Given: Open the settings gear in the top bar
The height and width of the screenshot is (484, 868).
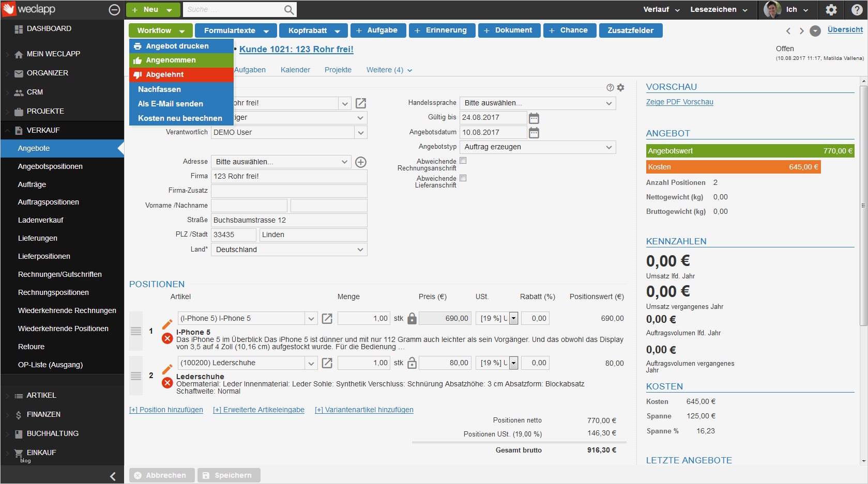Looking at the screenshot, I should 831,10.
